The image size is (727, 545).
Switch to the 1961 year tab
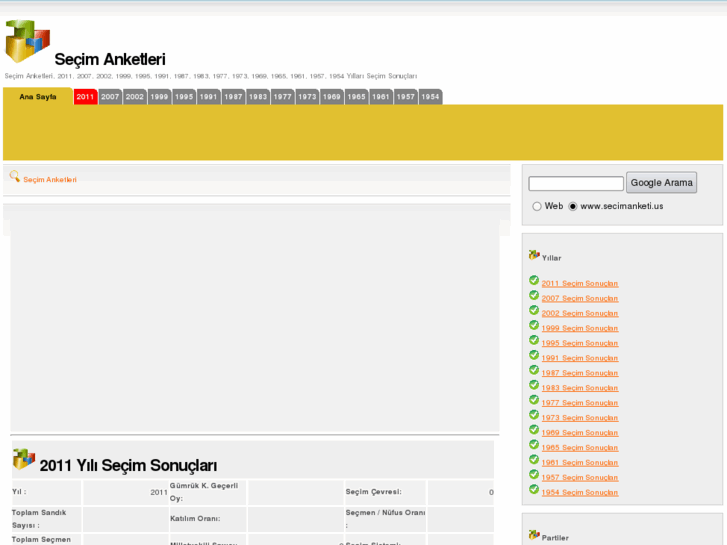[381, 96]
